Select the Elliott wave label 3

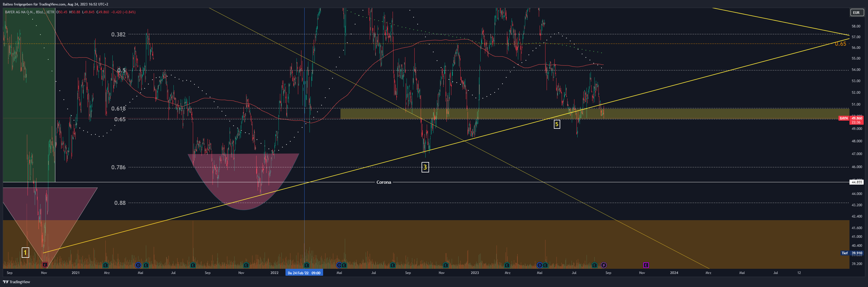[x=425, y=167]
